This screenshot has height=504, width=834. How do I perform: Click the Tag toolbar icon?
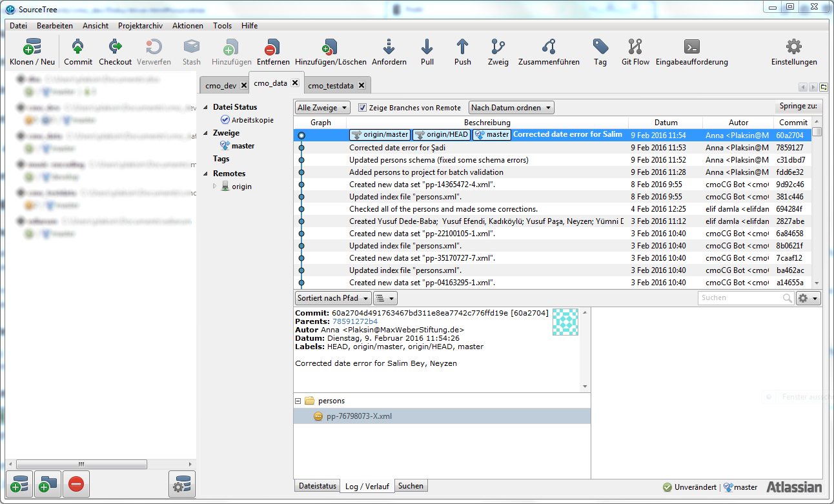(x=600, y=47)
